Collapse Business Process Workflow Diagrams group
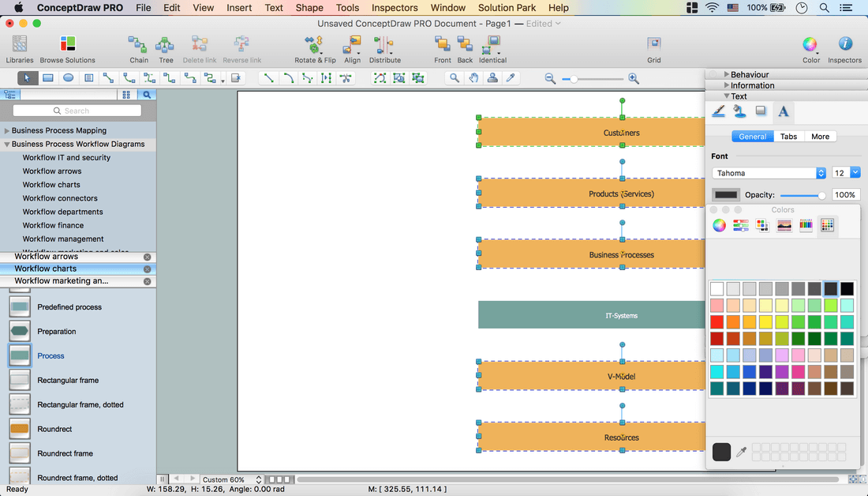The width and height of the screenshot is (868, 496). coord(7,145)
